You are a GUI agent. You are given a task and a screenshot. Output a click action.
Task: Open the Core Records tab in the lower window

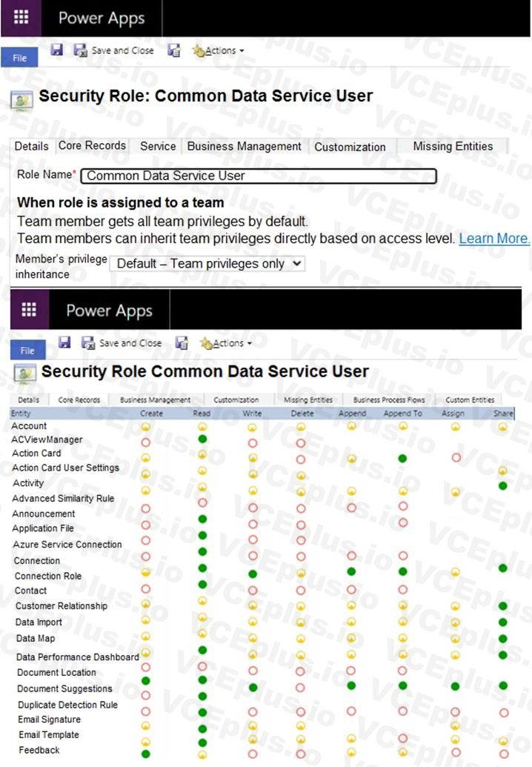(79, 399)
